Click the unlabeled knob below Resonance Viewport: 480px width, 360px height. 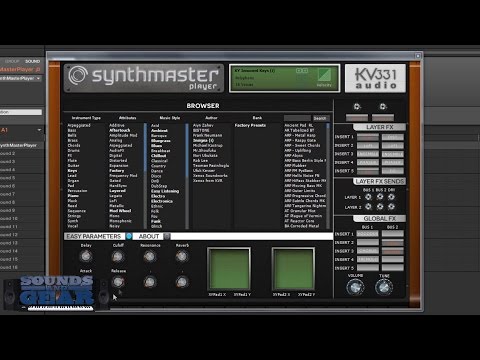[x=150, y=282]
